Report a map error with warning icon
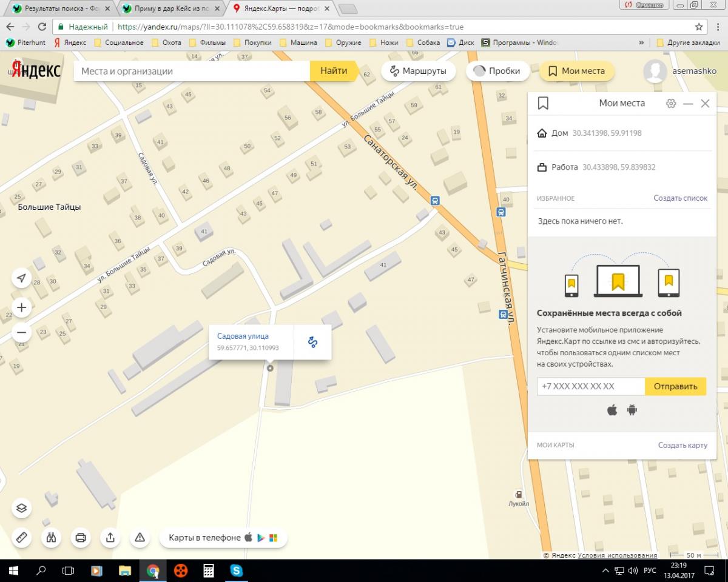Viewport: 728px width, 582px height. tap(140, 537)
